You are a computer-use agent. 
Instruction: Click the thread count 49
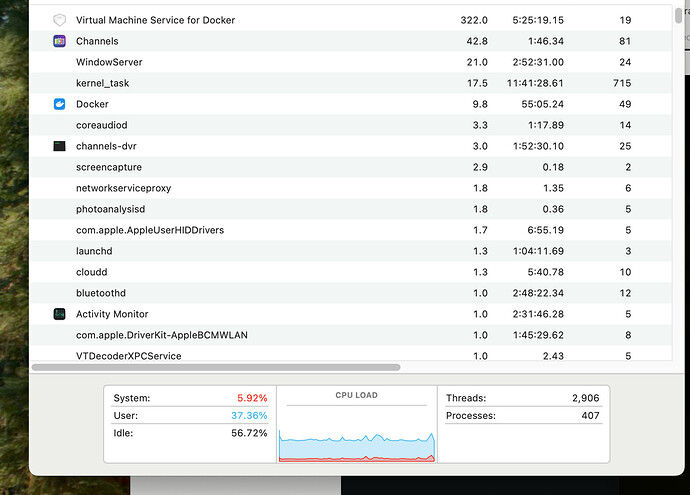coord(625,104)
